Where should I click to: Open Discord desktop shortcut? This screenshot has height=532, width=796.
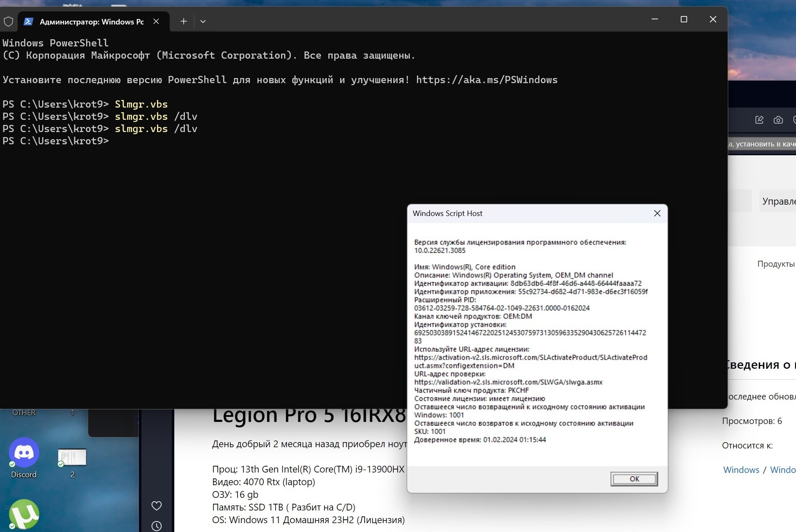(x=24, y=458)
